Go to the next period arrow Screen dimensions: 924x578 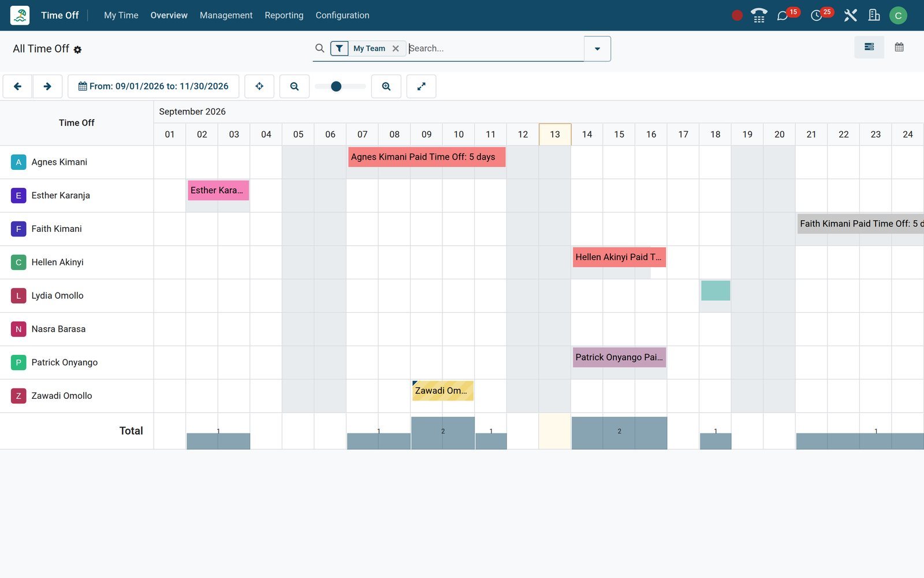[47, 86]
